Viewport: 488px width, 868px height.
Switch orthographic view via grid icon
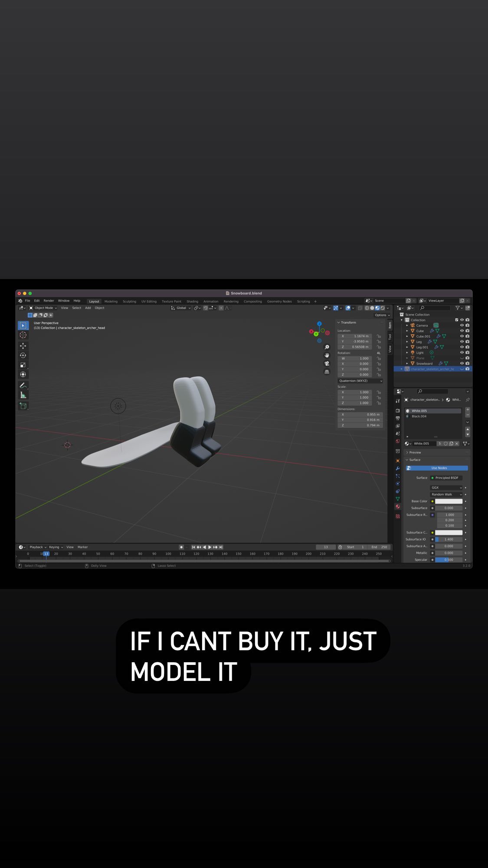point(327,372)
